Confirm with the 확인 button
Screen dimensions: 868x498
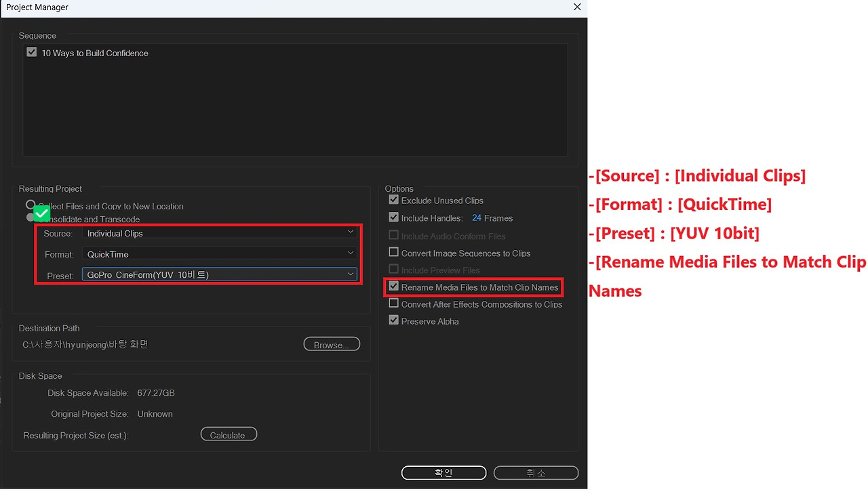[443, 473]
